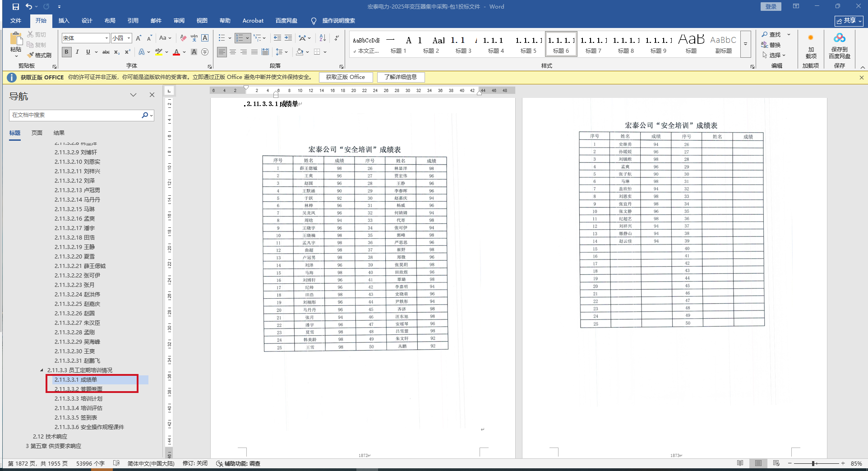Toggle justify alignment

[254, 52]
